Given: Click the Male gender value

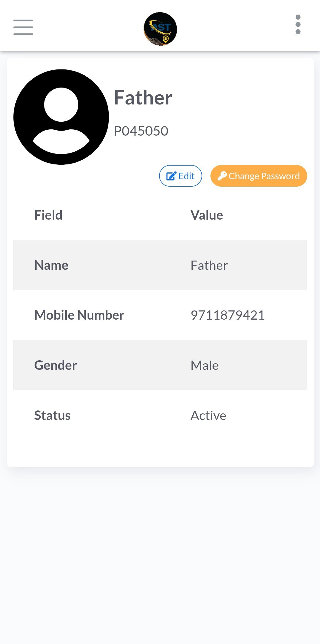Looking at the screenshot, I should point(205,365).
